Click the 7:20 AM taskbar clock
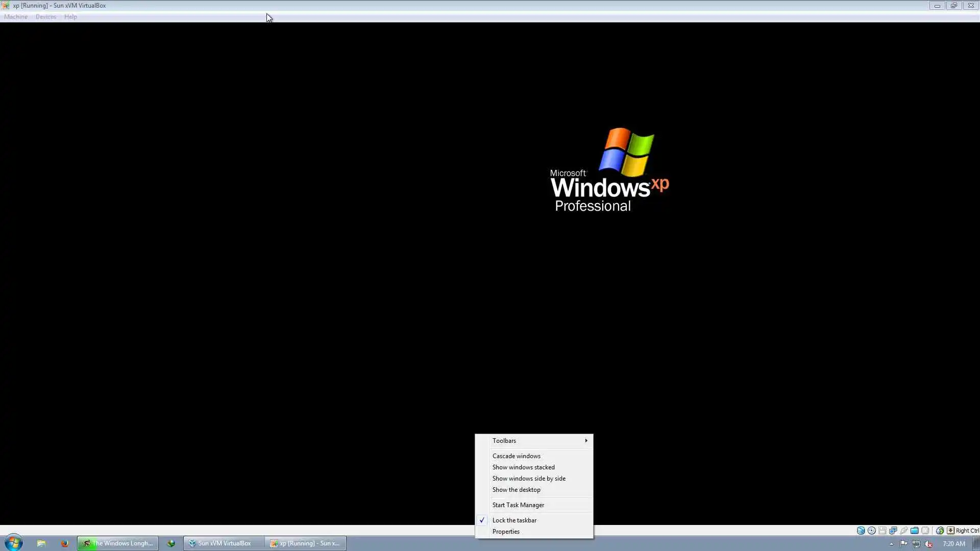The width and height of the screenshot is (980, 551). pos(953,544)
